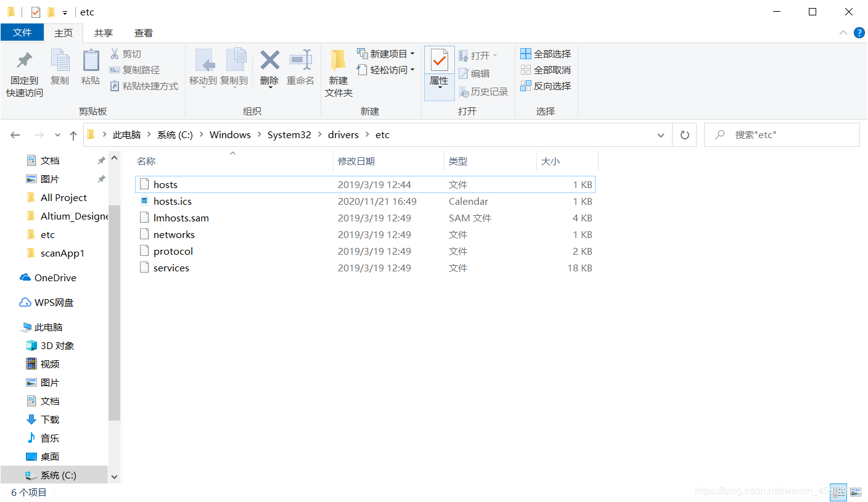The image size is (868, 502).
Task: Open the blue Help question mark
Action: pyautogui.click(x=859, y=33)
